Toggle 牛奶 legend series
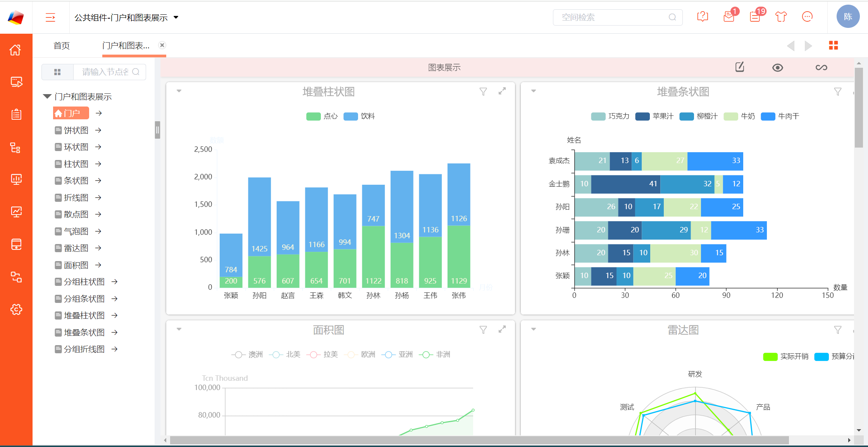The image size is (868, 447). click(x=739, y=116)
